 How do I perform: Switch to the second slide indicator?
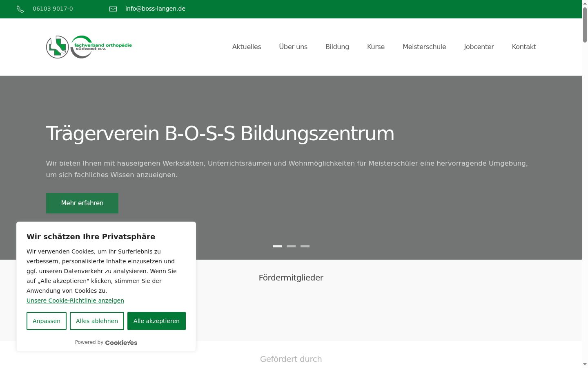coord(291,246)
